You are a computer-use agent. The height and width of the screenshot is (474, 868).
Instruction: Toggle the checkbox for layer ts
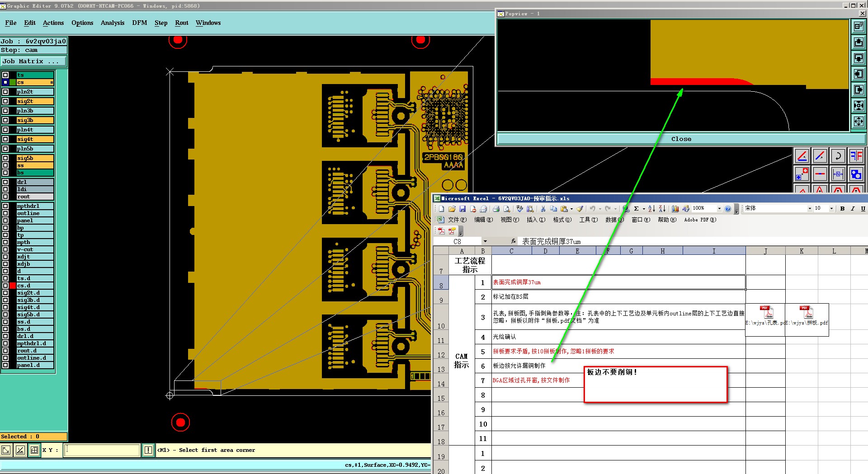point(5,75)
